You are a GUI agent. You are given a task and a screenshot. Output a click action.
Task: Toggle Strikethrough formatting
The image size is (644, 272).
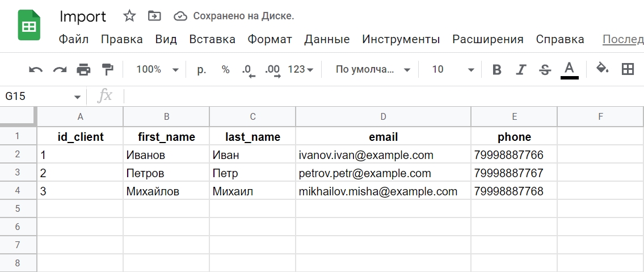coord(545,69)
